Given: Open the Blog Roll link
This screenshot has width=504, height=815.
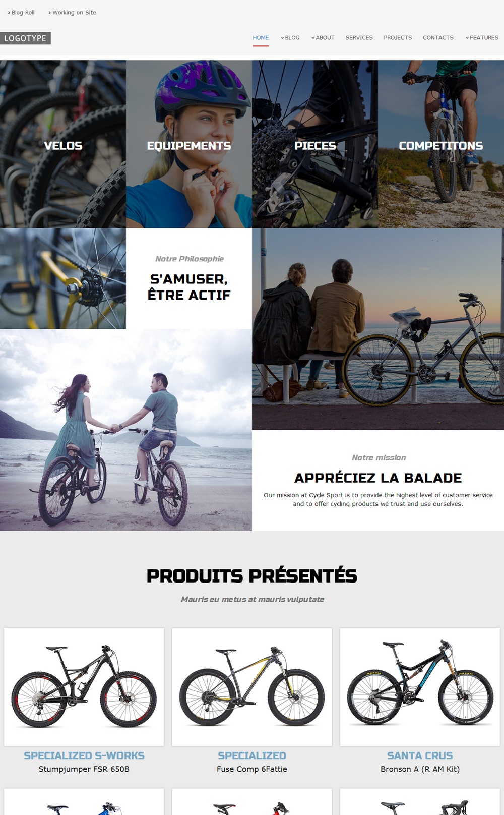Looking at the screenshot, I should (21, 13).
